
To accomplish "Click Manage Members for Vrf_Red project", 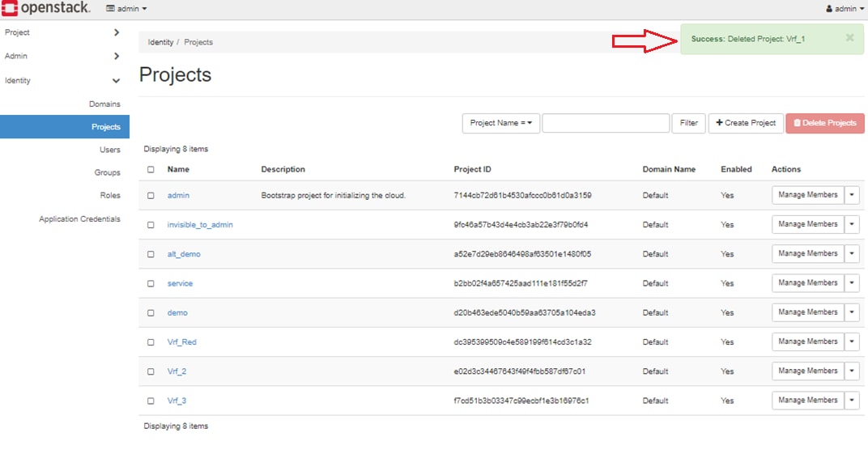I will [x=807, y=341].
